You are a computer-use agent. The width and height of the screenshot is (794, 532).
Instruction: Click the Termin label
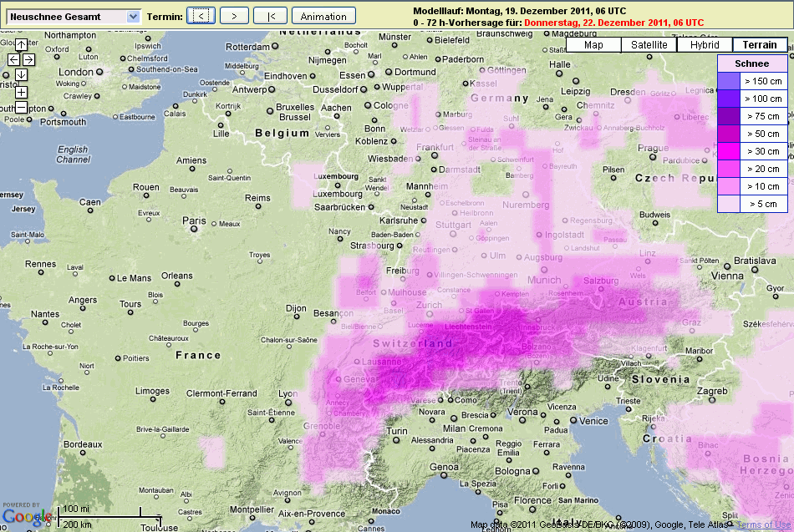(x=165, y=17)
